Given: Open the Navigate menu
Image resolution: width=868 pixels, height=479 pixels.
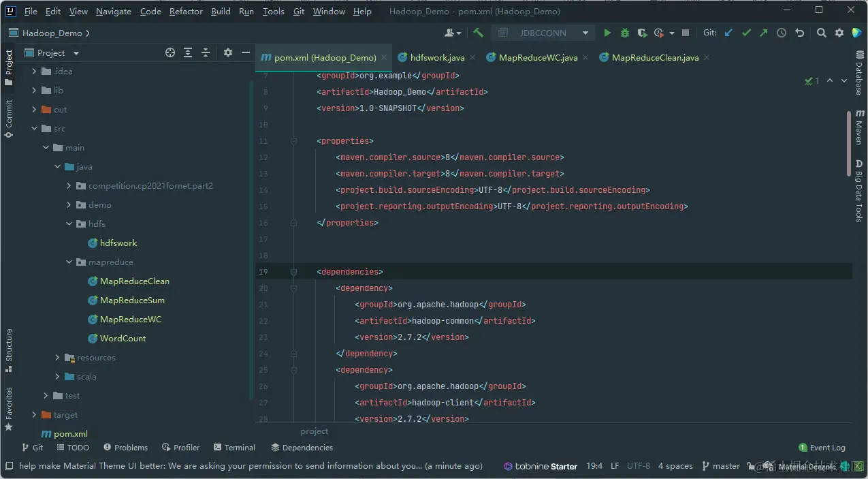Looking at the screenshot, I should coord(114,11).
